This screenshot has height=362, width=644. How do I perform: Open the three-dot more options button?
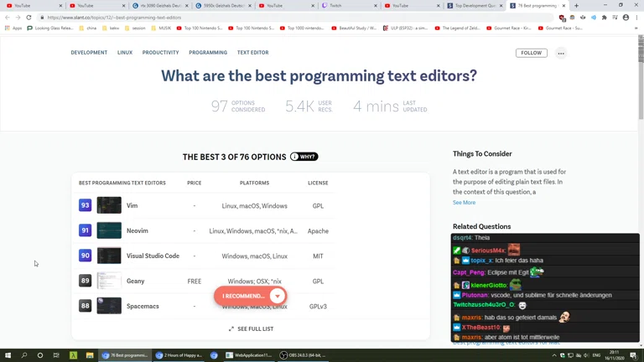click(x=561, y=53)
